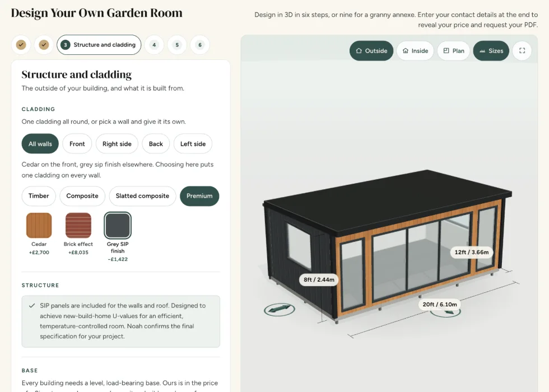Screen dimensions: 549x392
Task: Click the Design Your Own Garden Room title
Action: [96, 13]
